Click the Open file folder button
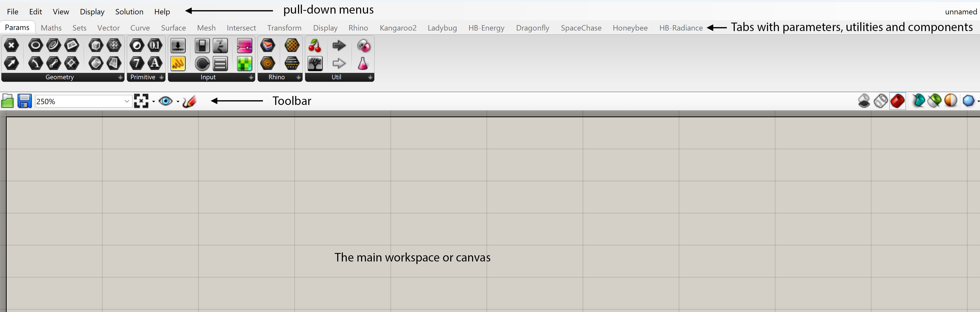 pos(8,101)
